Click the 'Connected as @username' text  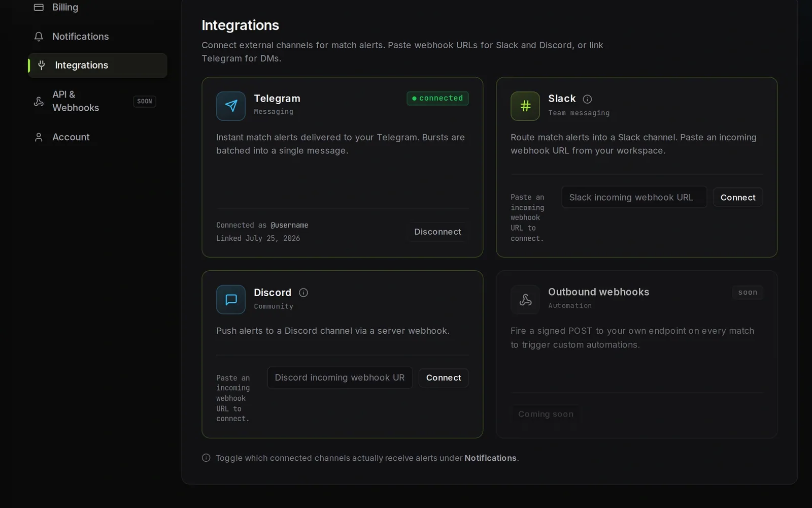coord(262,225)
